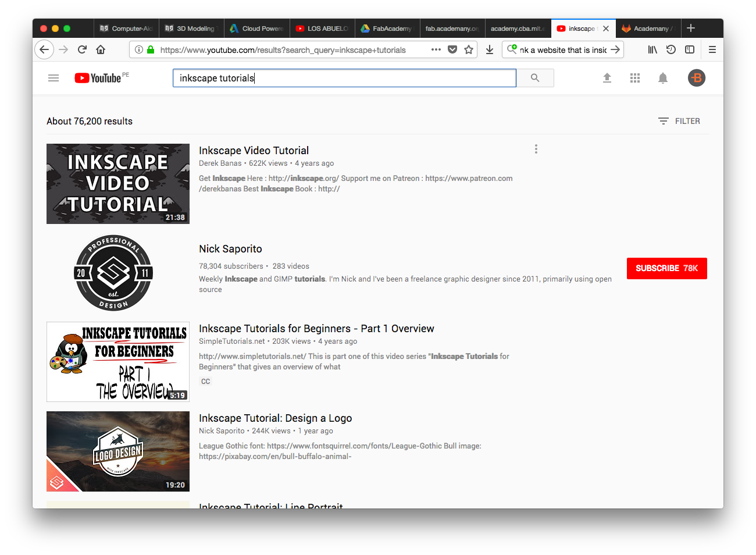Open options for Inkscape Video Tutorial
Image resolution: width=756 pixels, height=555 pixels.
(536, 150)
